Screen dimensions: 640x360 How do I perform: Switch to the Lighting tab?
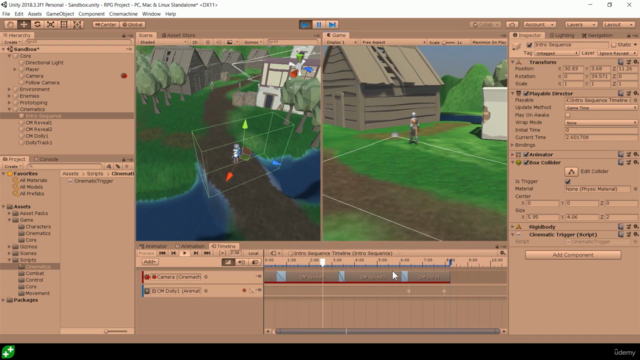coord(562,36)
